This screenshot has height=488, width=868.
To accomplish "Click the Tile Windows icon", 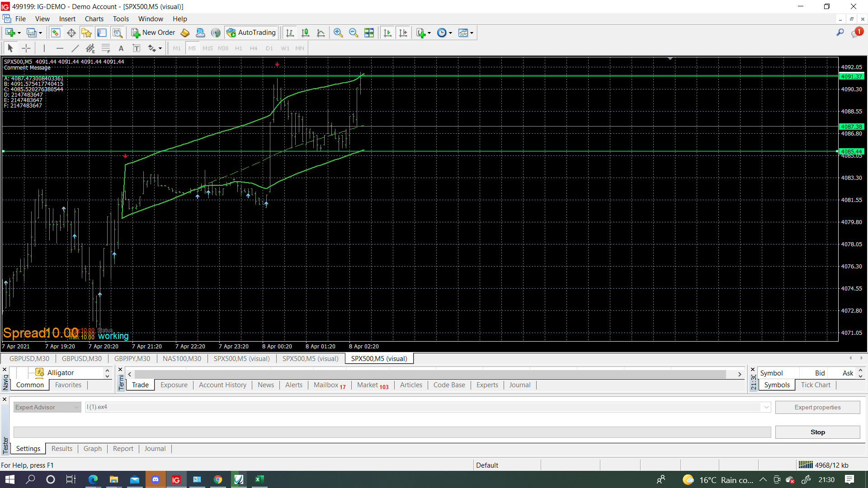I will pyautogui.click(x=369, y=33).
